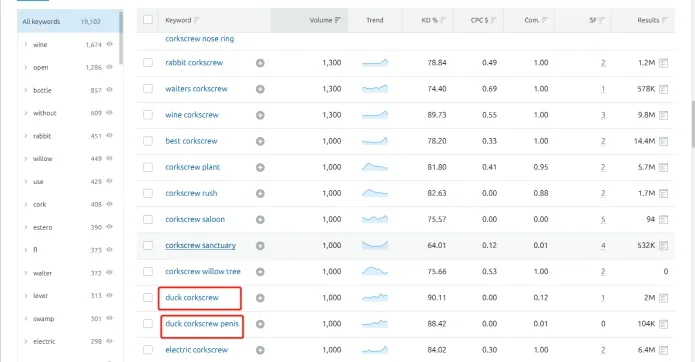Select the corkscrew plant row checkbox
The width and height of the screenshot is (695, 362).
(148, 167)
